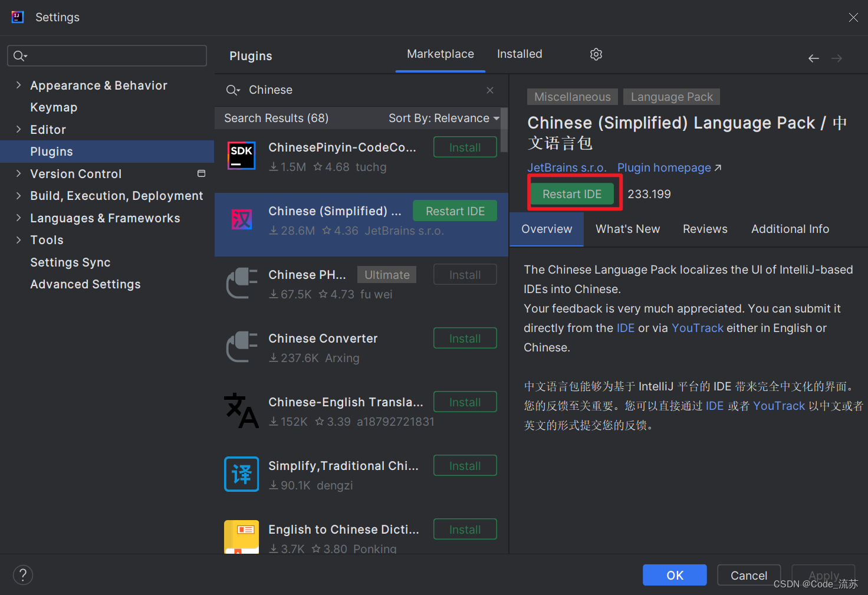Viewport: 868px width, 595px height.
Task: Expand Languages & Frameworks node
Action: coord(18,218)
